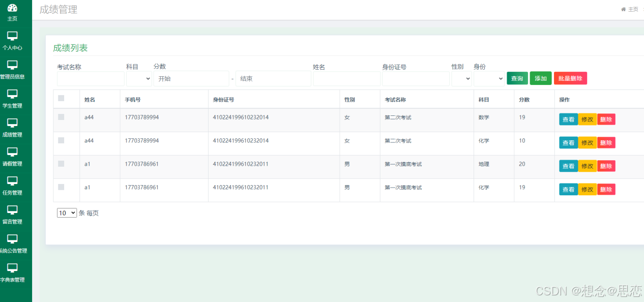The height and width of the screenshot is (302, 644).
Task: Open 字典表管理 sidebar icon
Action: [x=12, y=268]
